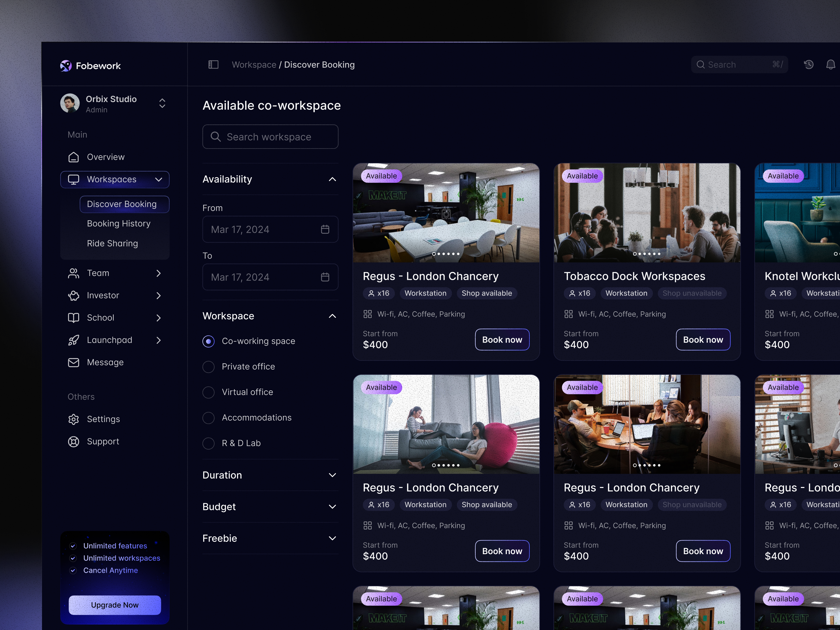Screen dimensions: 840x630
Task: Select the Accommodations option
Action: click(208, 418)
